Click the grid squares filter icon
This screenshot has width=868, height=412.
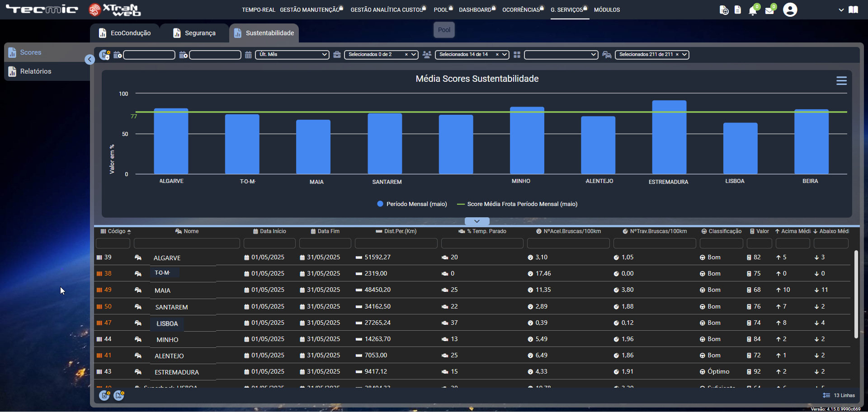click(x=517, y=55)
